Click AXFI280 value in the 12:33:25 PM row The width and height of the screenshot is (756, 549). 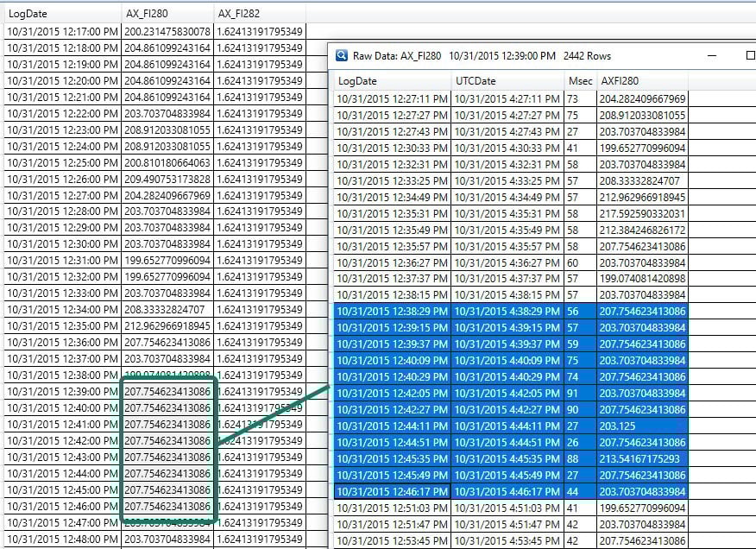pos(642,181)
